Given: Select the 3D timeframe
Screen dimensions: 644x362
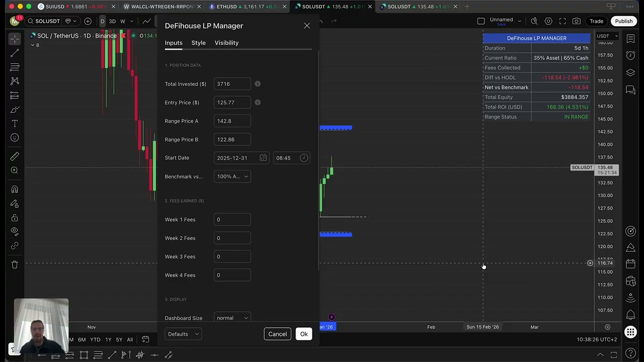Looking at the screenshot, I should 112,21.
